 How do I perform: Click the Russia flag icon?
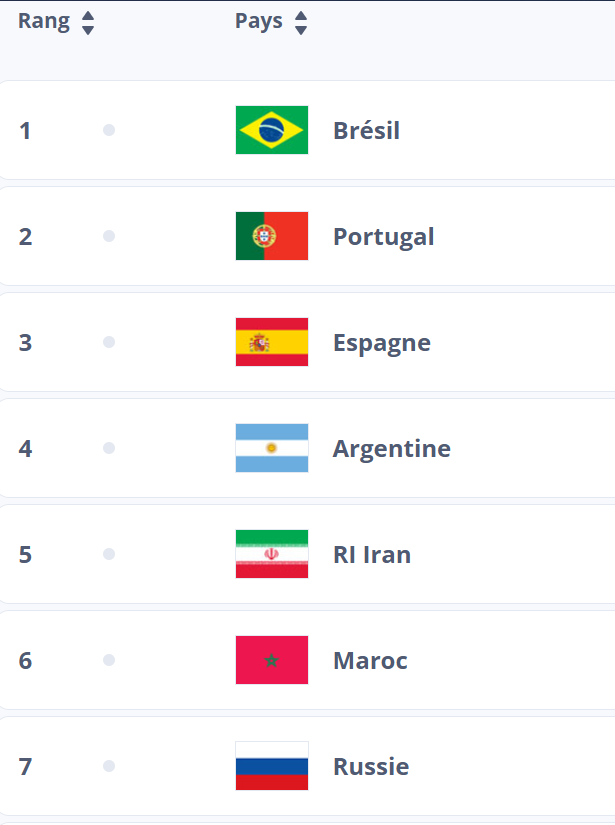(x=271, y=766)
